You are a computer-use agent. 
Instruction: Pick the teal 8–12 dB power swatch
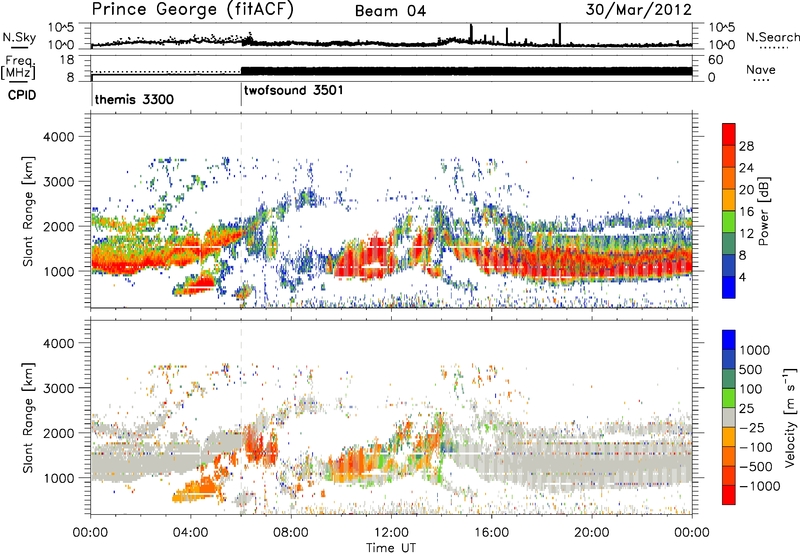coord(729,244)
